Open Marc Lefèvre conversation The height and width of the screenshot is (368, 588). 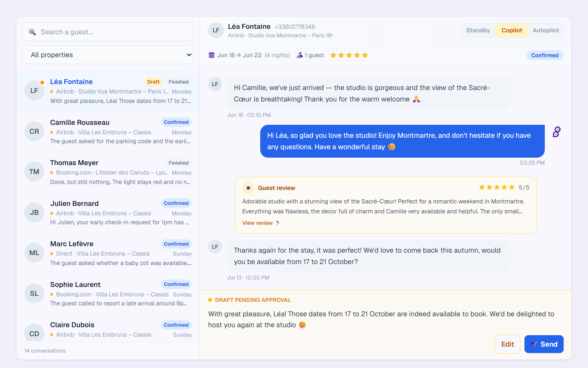click(x=108, y=253)
